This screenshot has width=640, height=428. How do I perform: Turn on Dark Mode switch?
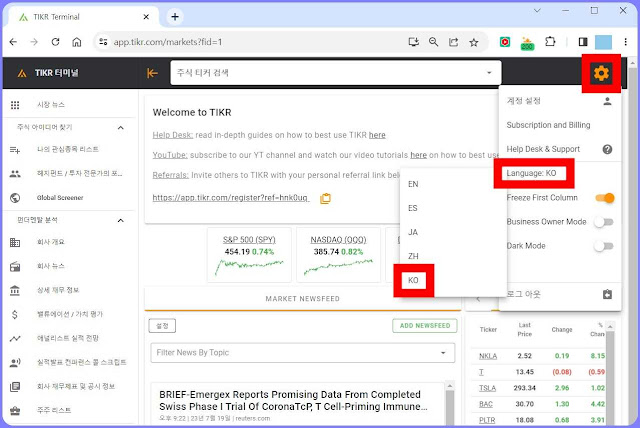coord(604,246)
